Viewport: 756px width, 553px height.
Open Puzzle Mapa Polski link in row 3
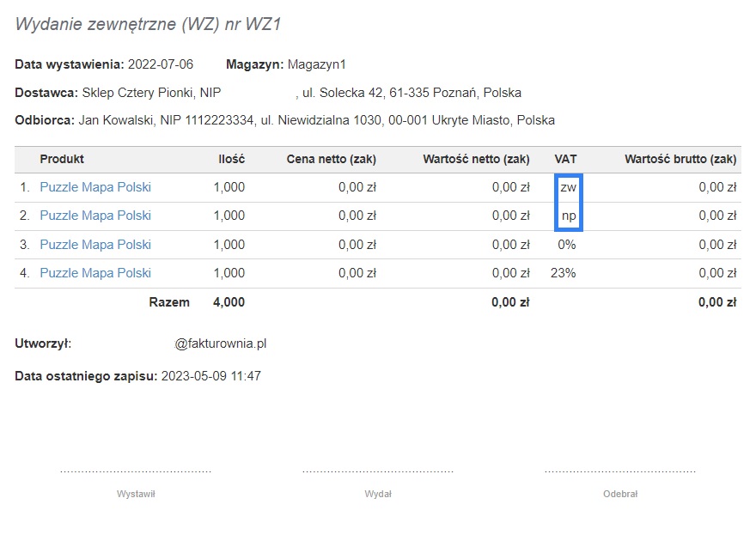point(95,245)
